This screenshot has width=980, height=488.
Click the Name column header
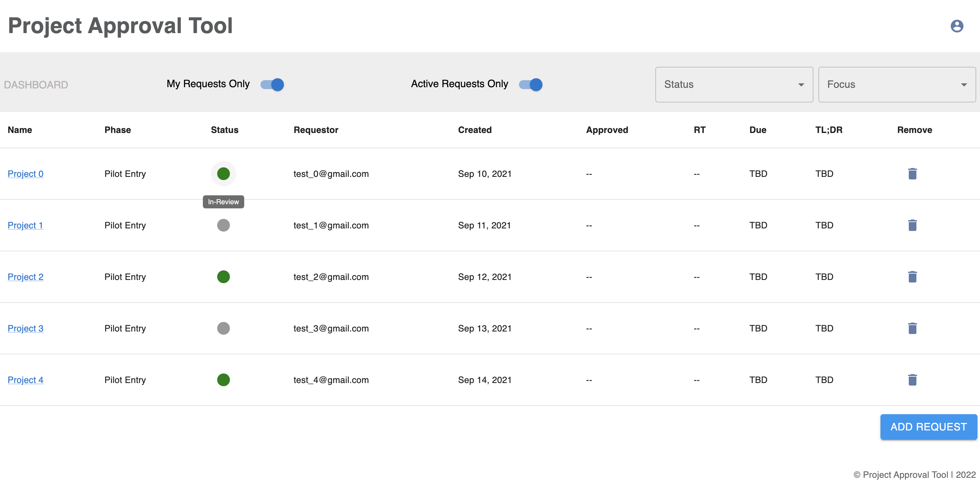(19, 129)
